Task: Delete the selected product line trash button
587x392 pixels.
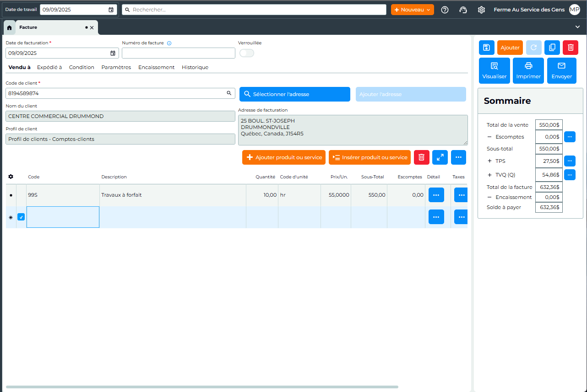Action: (x=422, y=157)
